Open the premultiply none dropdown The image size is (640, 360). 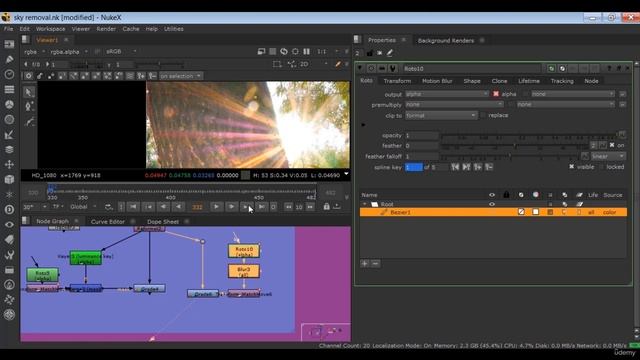coord(454,104)
